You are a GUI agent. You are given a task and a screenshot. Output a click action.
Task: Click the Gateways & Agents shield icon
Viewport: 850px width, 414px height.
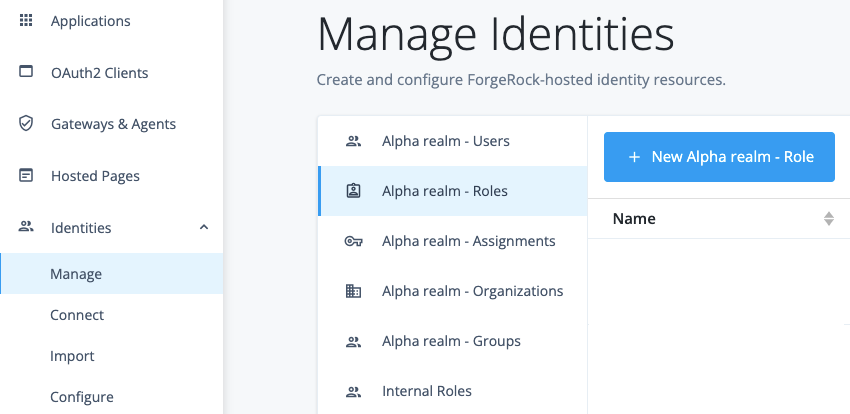click(26, 124)
